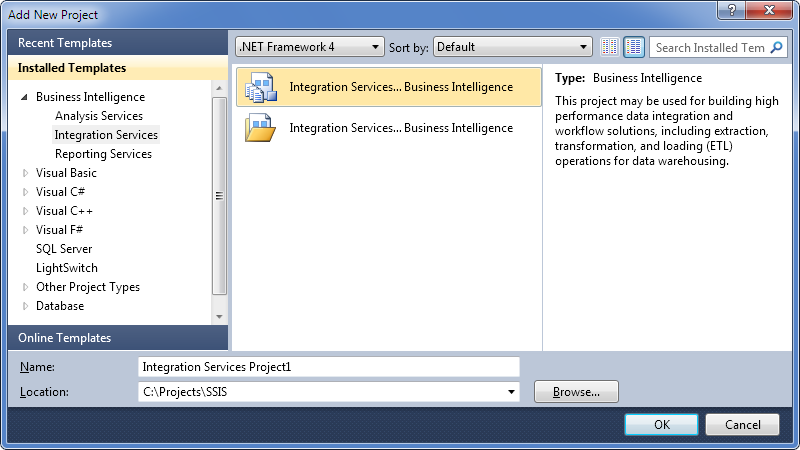Expand the Other Project Types node
Screen dimensions: 800x450
point(25,287)
